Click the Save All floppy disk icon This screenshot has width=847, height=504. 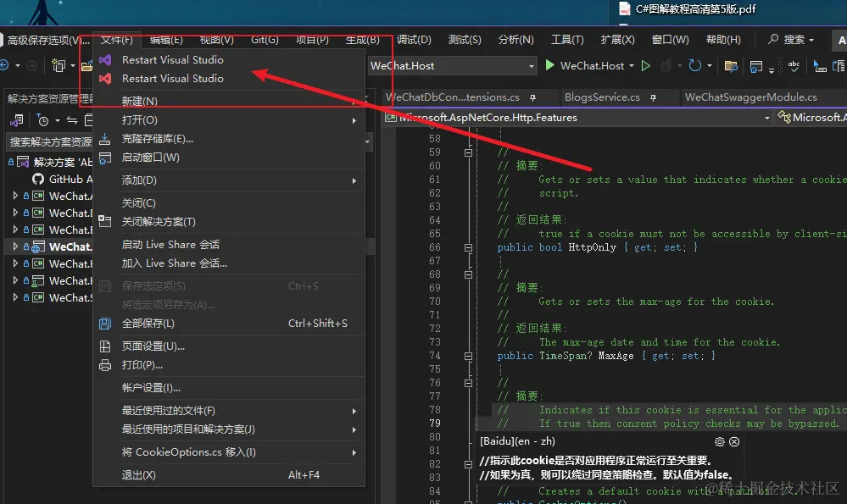(x=105, y=324)
